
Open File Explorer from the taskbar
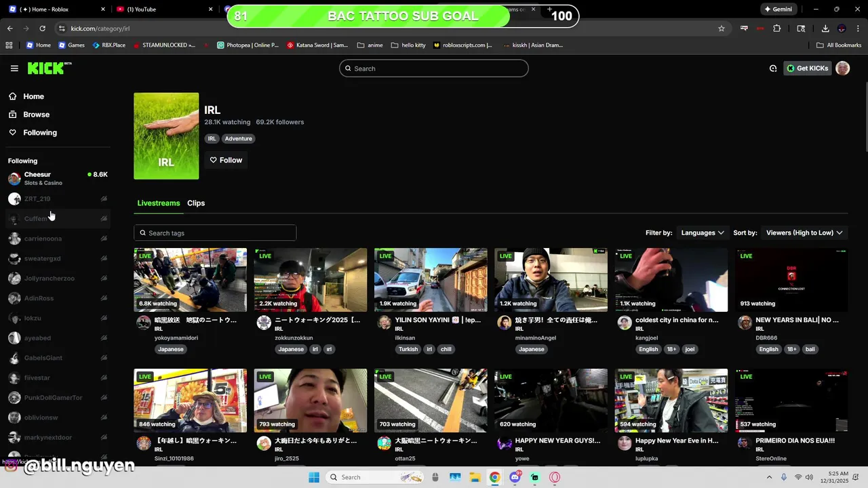(x=475, y=477)
